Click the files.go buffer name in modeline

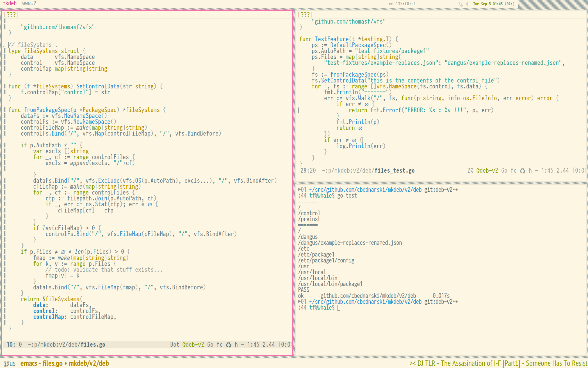tap(93, 344)
